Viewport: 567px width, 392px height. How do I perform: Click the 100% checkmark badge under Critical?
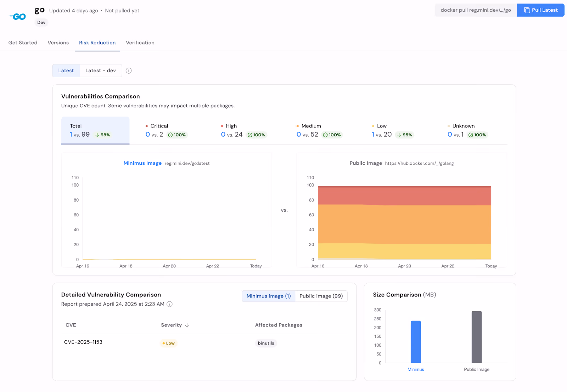point(177,135)
